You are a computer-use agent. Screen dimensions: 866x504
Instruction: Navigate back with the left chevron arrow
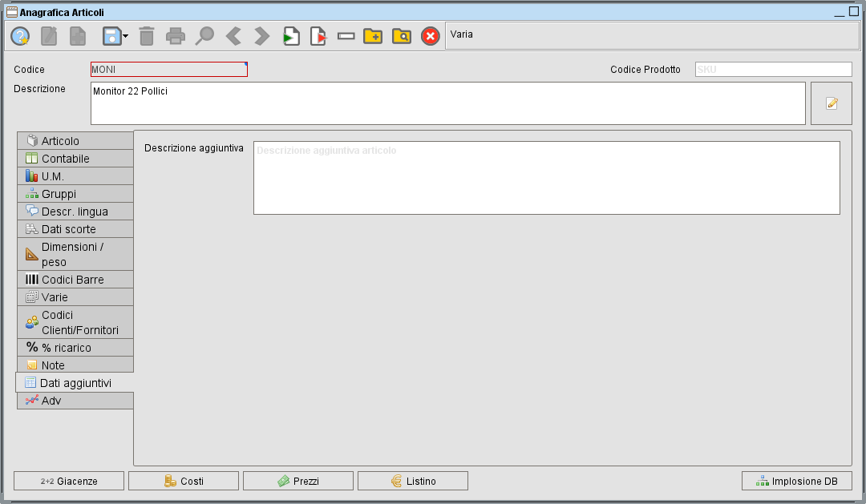pyautogui.click(x=232, y=35)
